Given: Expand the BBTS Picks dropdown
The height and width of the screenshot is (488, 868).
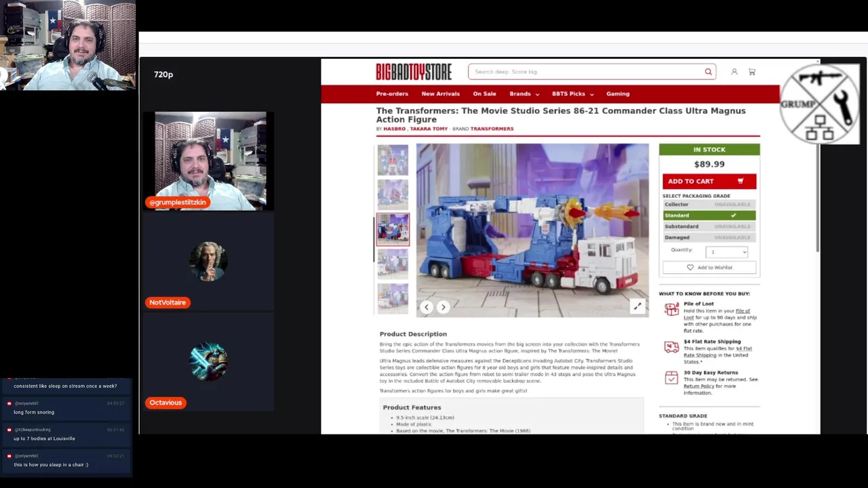Looking at the screenshot, I should 572,94.
